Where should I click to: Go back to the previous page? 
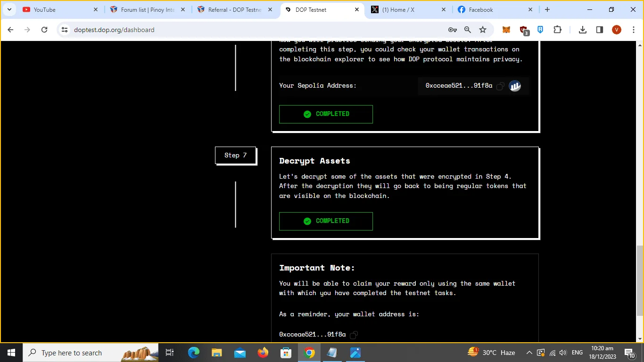click(x=11, y=30)
